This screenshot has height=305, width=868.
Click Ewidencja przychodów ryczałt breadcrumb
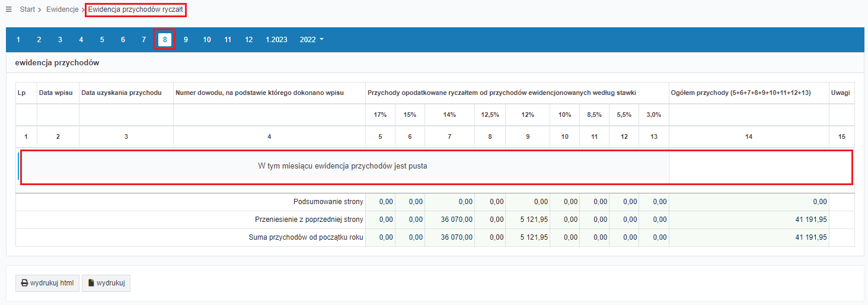click(x=136, y=9)
